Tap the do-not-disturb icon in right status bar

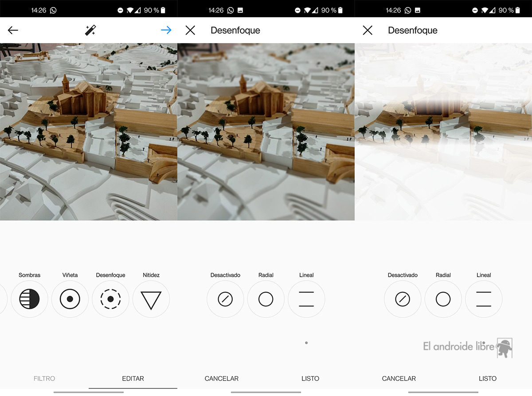[x=475, y=10]
